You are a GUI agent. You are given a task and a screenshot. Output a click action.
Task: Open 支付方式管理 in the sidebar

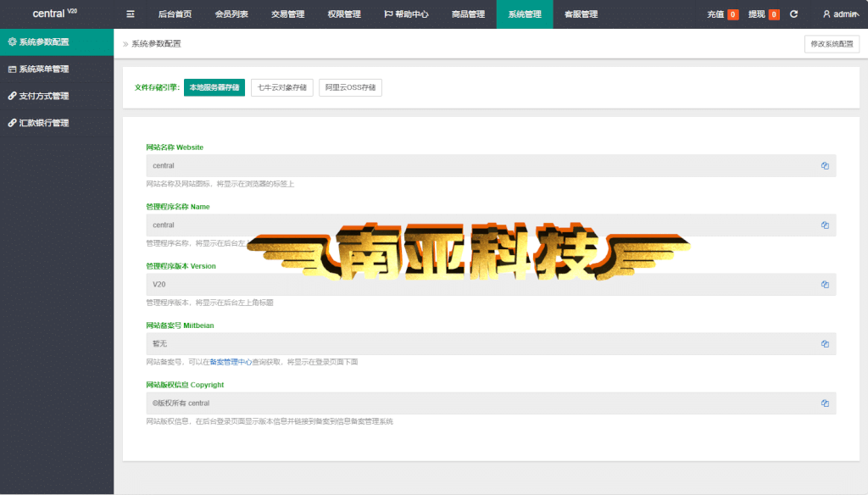click(57, 96)
